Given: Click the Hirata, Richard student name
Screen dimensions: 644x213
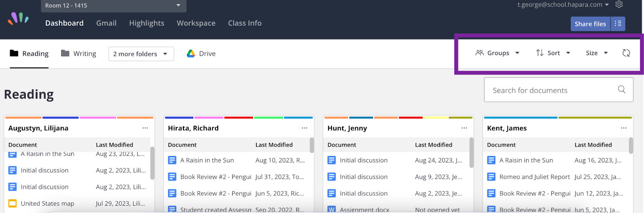Looking at the screenshot, I should point(193,128).
